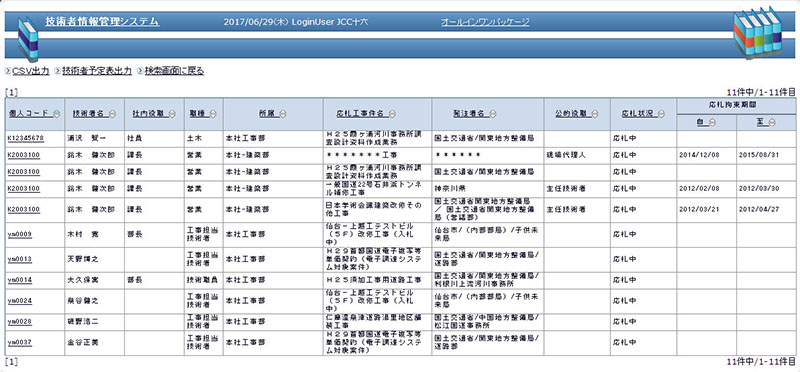Viewport: 800px width, 372px height.
Task: Click the 磯野浩二 name cell
Action: (x=94, y=321)
